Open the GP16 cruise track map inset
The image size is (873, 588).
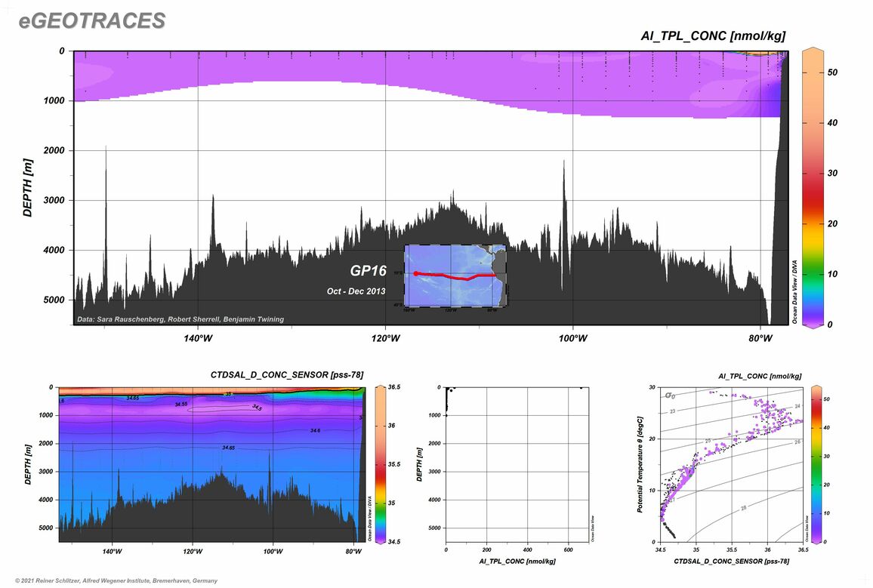coord(455,275)
